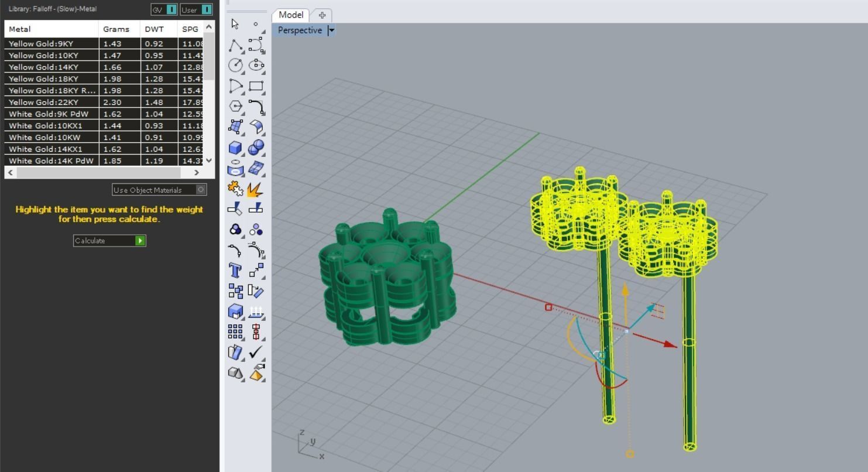
Task: Click the SPG column header
Action: pyautogui.click(x=191, y=29)
